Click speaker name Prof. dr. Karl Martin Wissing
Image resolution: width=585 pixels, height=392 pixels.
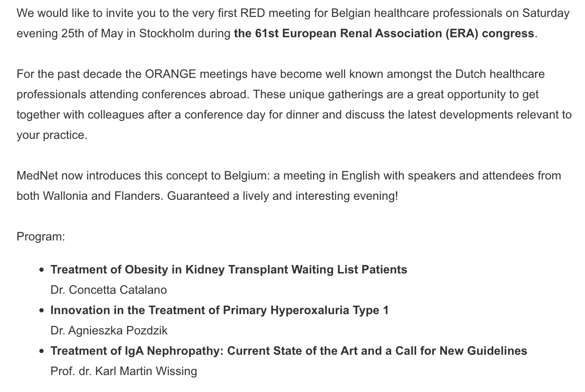(x=124, y=371)
